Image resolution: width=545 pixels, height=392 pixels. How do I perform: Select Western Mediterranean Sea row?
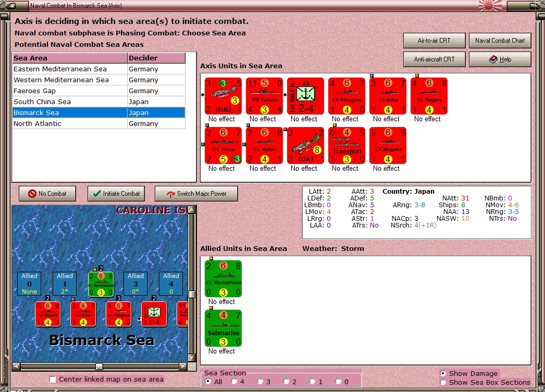[x=98, y=80]
